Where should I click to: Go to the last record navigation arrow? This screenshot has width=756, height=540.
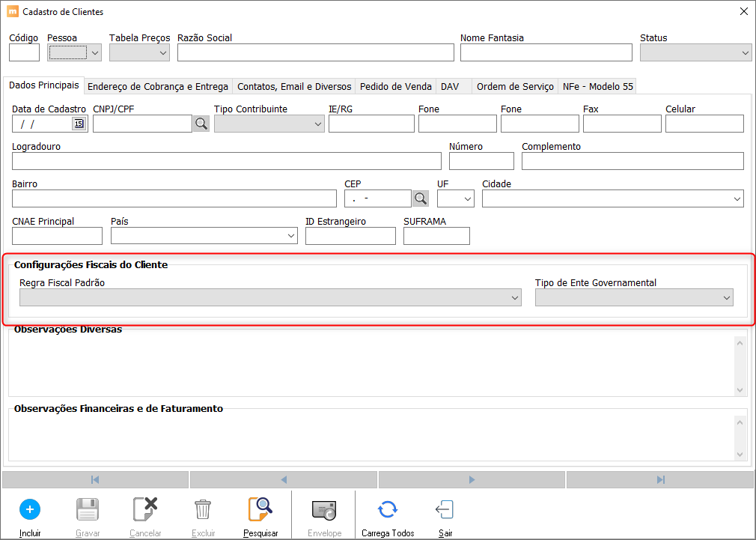coord(660,480)
